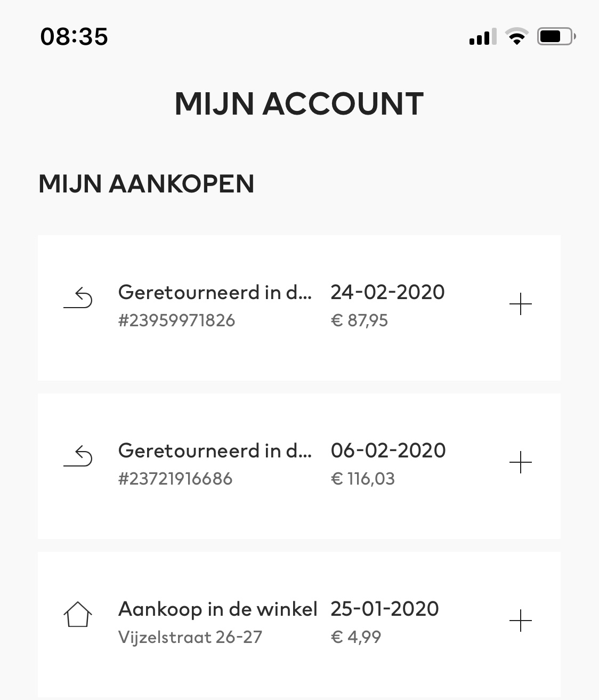599x700 pixels.
Task: Tap the MIJN ACCOUNT page title
Action: 299,103
